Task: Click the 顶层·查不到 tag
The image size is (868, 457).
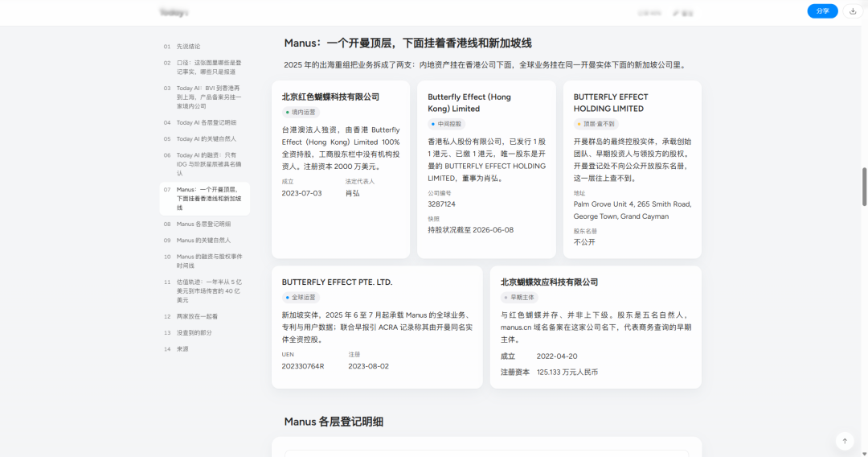Action: pyautogui.click(x=596, y=124)
